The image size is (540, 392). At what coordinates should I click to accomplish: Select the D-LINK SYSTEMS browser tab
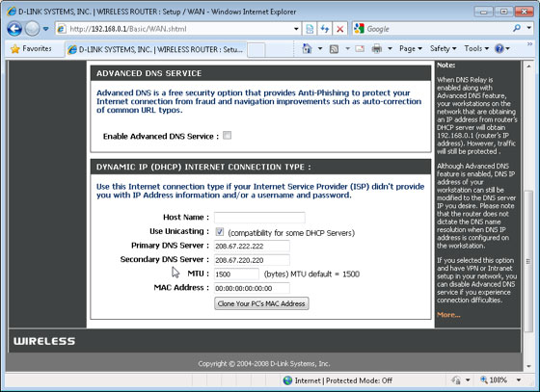click(155, 49)
